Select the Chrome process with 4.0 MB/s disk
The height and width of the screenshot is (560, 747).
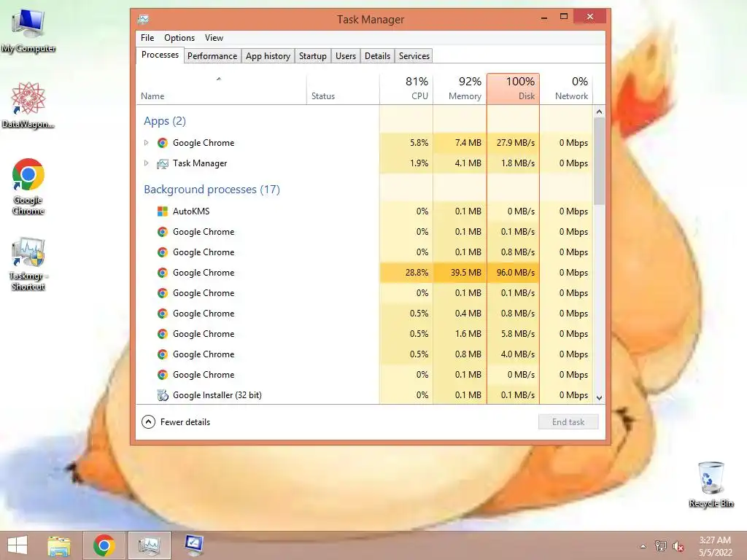click(x=365, y=354)
